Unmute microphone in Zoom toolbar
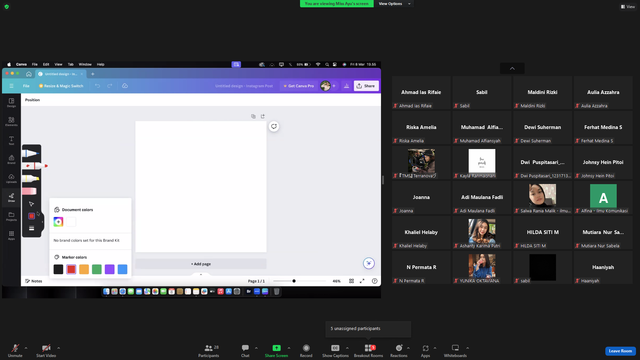 click(15, 351)
